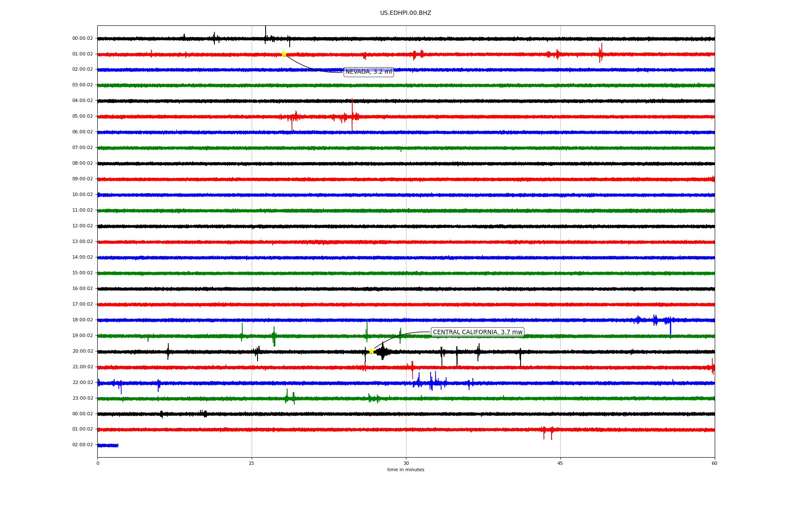
Task: Click the plot title US.EDHPI.00.BHZ
Action: point(406,13)
